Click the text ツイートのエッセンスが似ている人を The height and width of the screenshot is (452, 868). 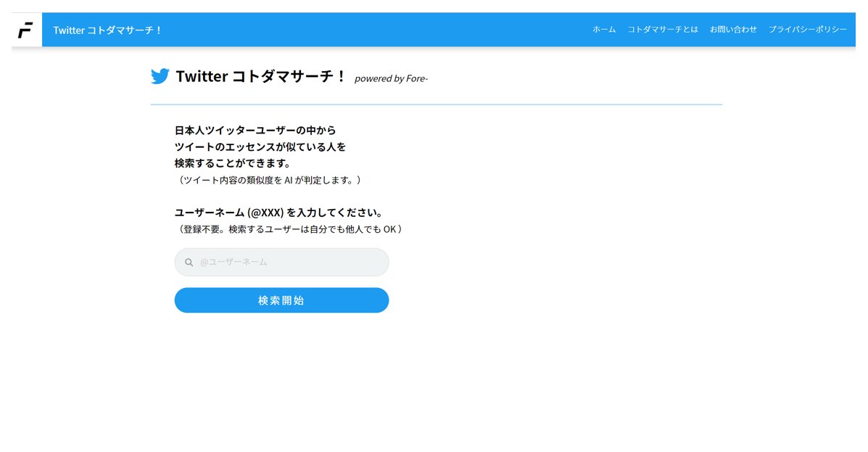[260, 147]
